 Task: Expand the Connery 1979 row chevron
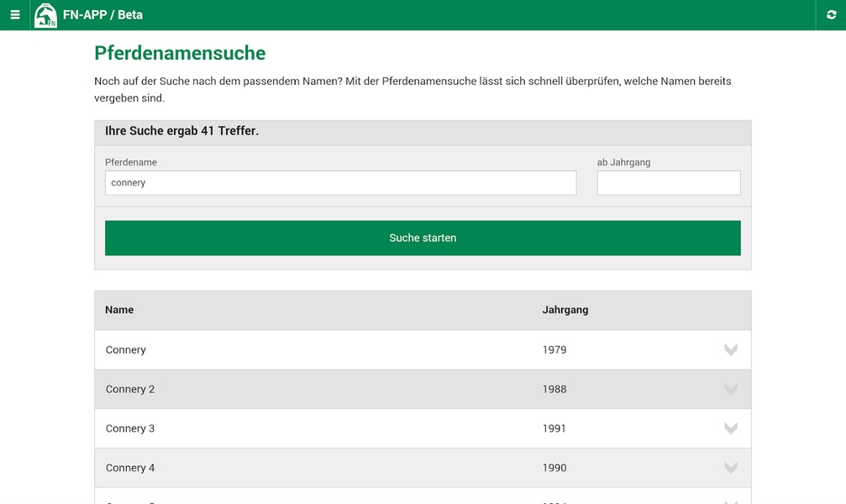point(731,349)
